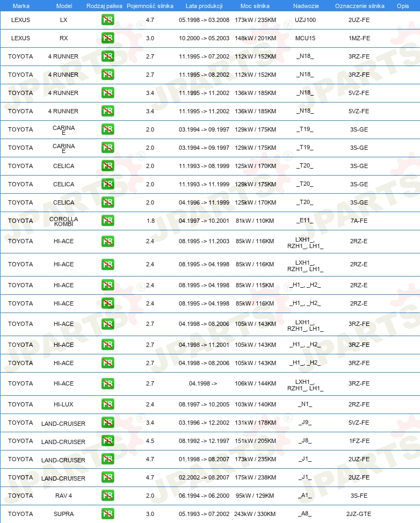Click fuel icon for HI-ACE 04.1998 -> 11.2001
This screenshot has height=523, width=420.
coord(108,345)
